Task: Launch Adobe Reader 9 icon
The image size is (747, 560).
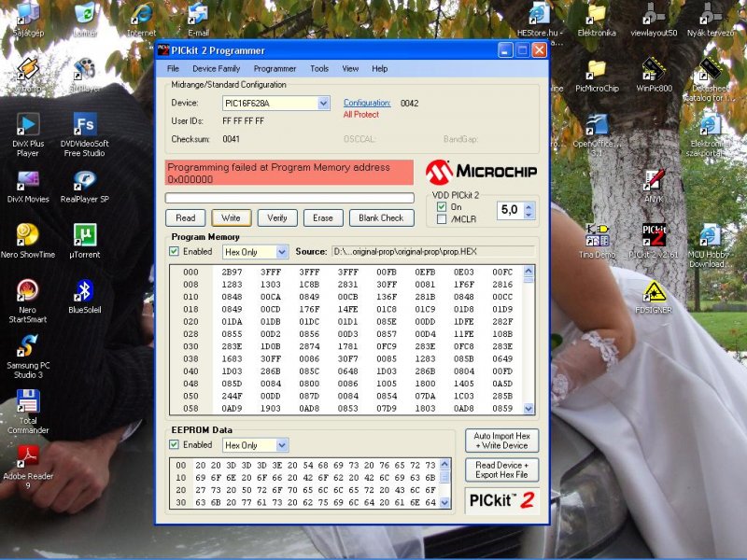Action: pyautogui.click(x=28, y=468)
